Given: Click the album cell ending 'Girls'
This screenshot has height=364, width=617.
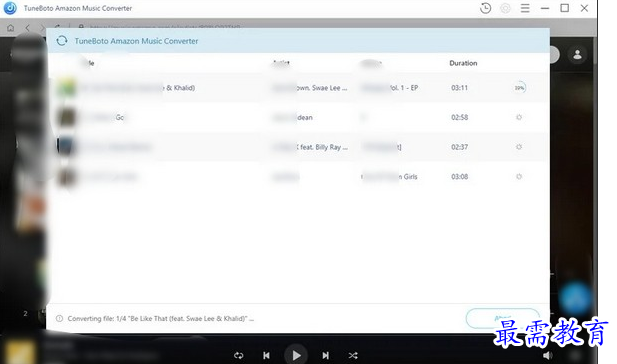Looking at the screenshot, I should (x=389, y=177).
